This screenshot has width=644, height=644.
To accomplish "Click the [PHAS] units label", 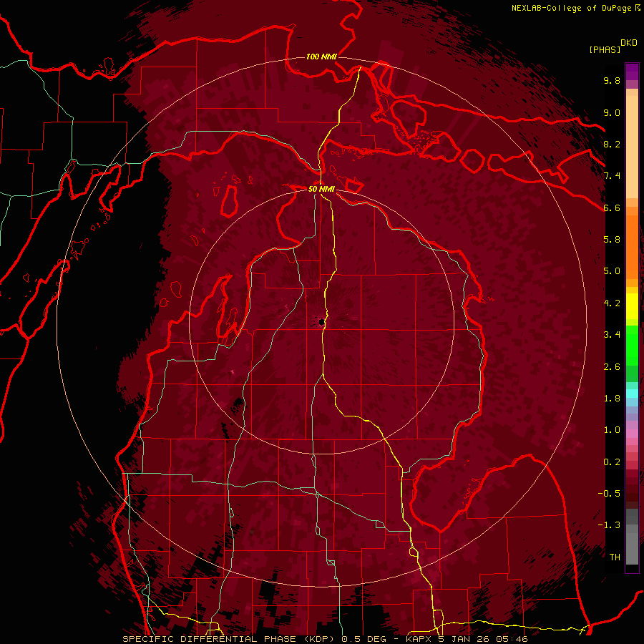I will pyautogui.click(x=605, y=49).
